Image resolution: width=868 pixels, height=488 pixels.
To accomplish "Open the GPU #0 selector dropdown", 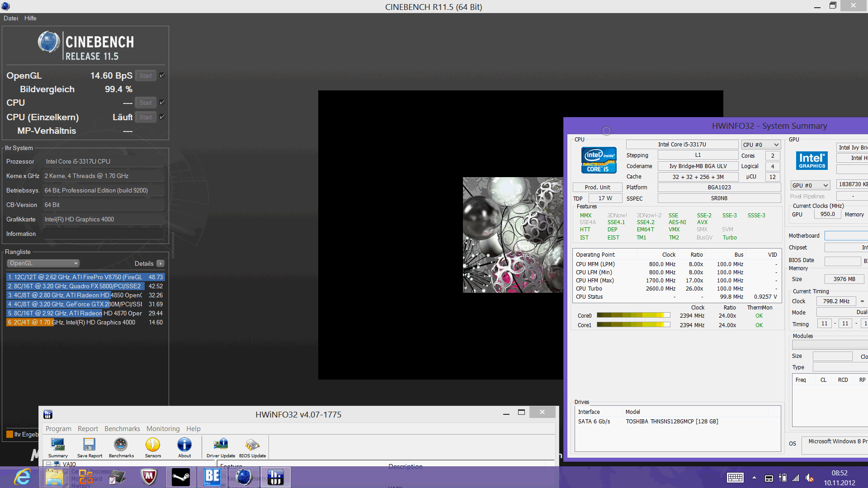I will point(810,185).
